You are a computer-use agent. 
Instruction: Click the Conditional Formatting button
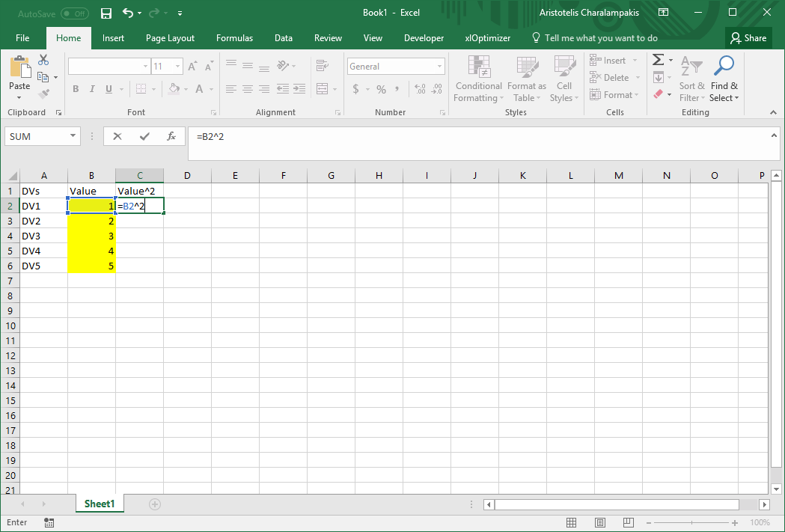[478, 79]
